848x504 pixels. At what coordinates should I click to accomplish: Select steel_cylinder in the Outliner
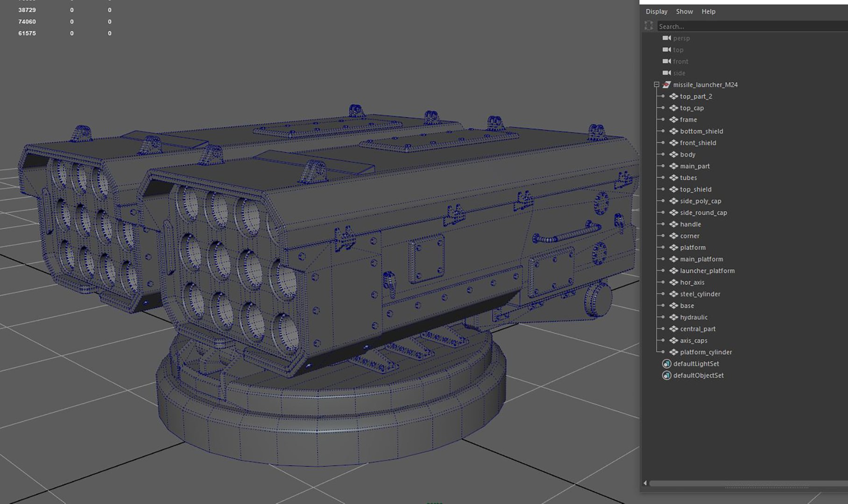(x=700, y=294)
